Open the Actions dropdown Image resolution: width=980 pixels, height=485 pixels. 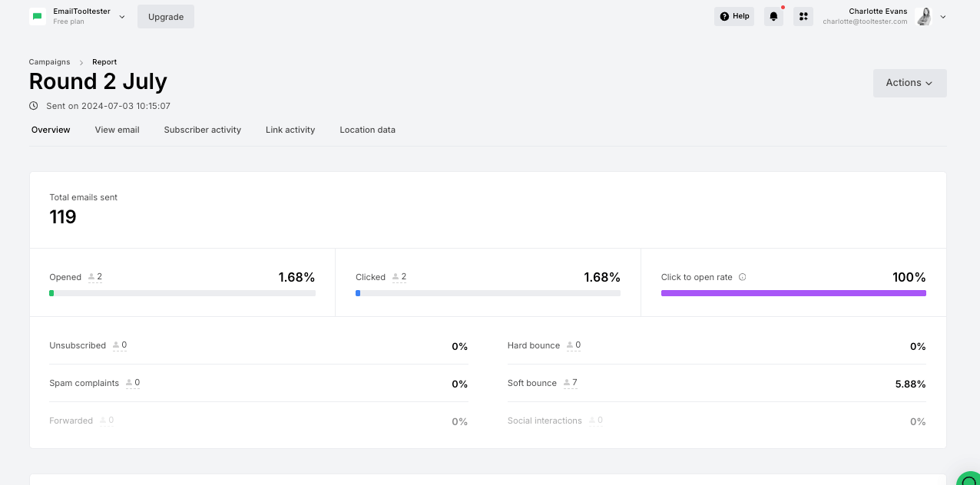coord(910,83)
